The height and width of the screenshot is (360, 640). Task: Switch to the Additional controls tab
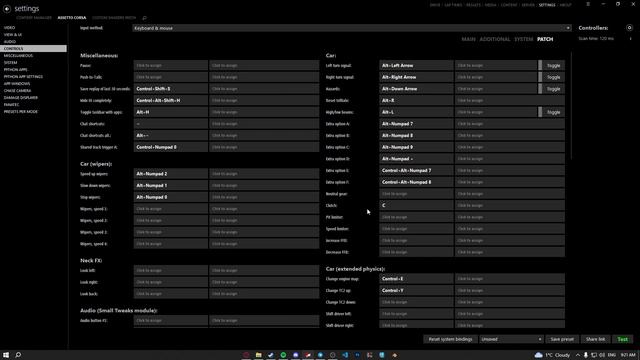tap(495, 39)
